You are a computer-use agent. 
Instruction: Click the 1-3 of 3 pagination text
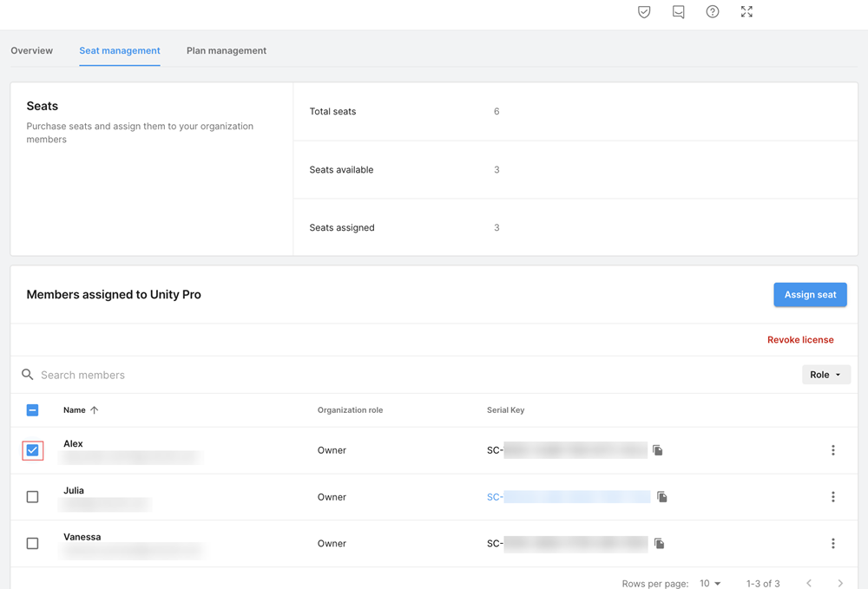click(763, 583)
